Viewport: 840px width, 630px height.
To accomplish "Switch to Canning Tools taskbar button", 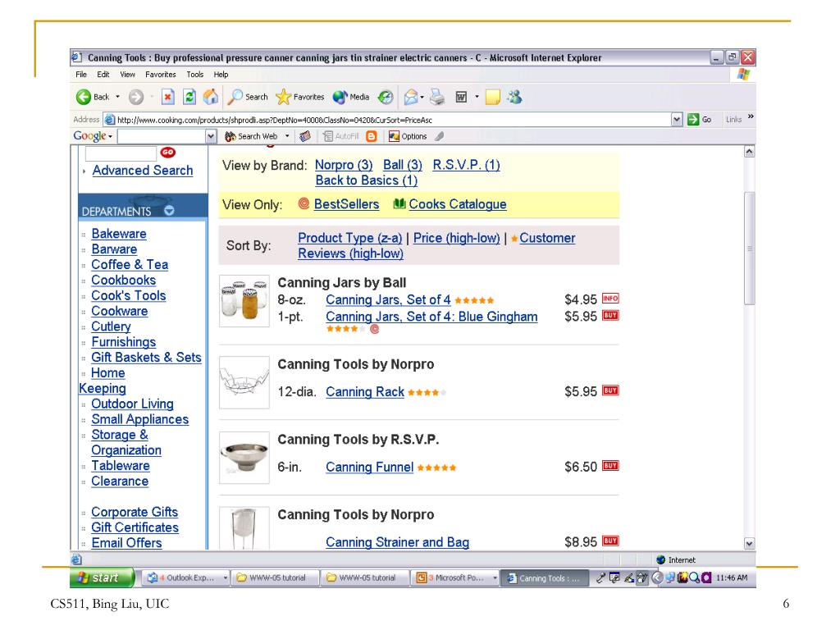I will coord(545,578).
